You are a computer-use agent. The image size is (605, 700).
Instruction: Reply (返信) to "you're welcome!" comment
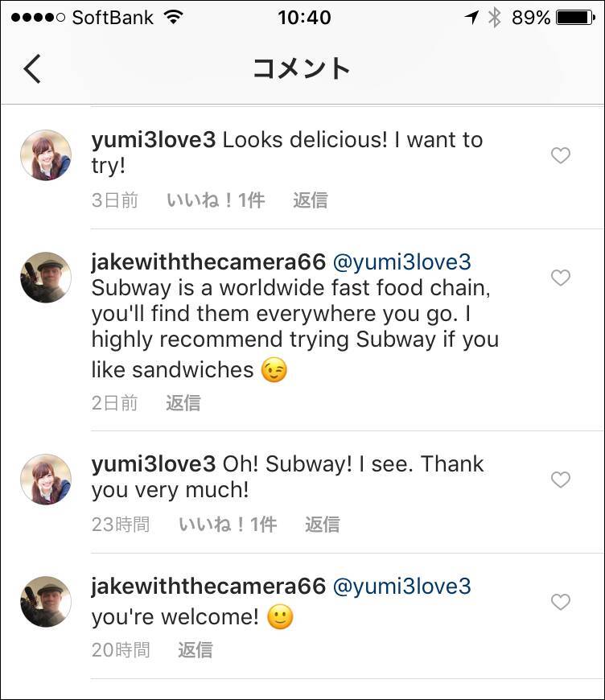(195, 649)
